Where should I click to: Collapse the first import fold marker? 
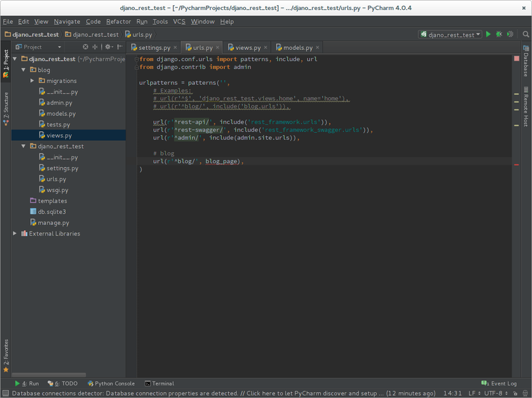click(x=136, y=59)
